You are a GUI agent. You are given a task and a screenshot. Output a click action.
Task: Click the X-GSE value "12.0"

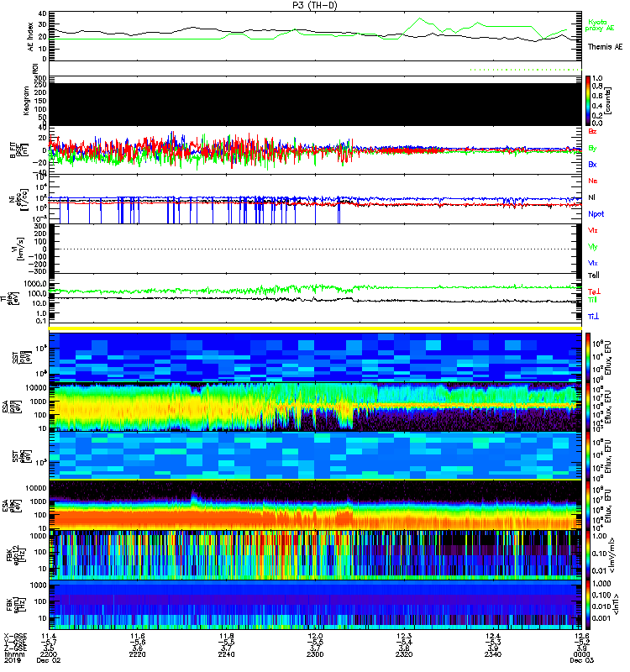point(315,636)
